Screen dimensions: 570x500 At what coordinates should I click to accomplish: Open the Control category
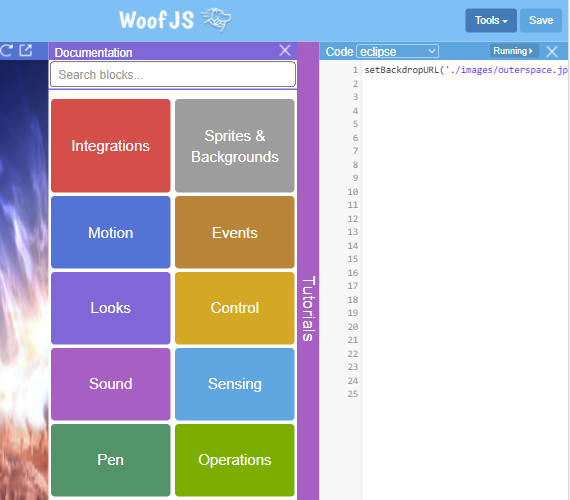click(235, 308)
